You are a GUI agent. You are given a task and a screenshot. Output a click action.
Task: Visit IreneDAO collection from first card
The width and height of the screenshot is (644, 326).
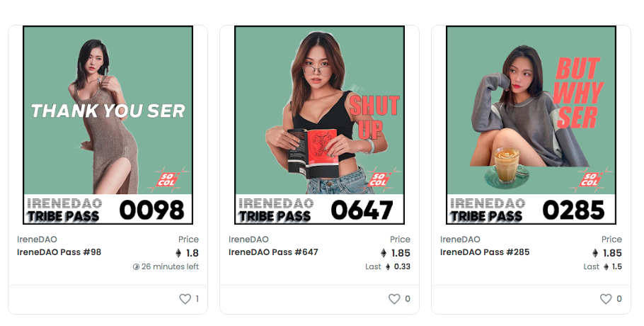pyautogui.click(x=37, y=240)
